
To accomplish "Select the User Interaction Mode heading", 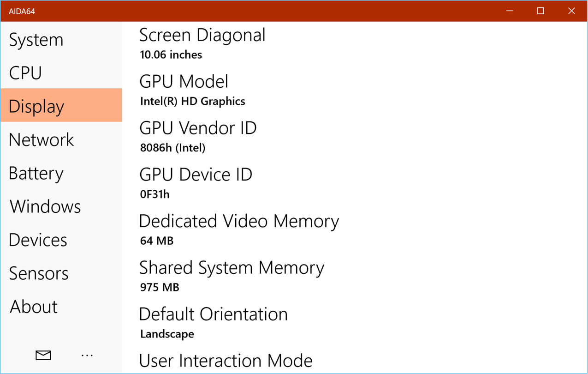I will [226, 361].
